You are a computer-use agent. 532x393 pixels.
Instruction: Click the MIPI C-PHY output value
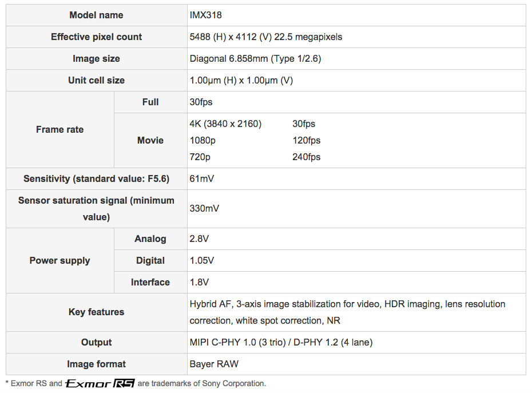(x=280, y=342)
